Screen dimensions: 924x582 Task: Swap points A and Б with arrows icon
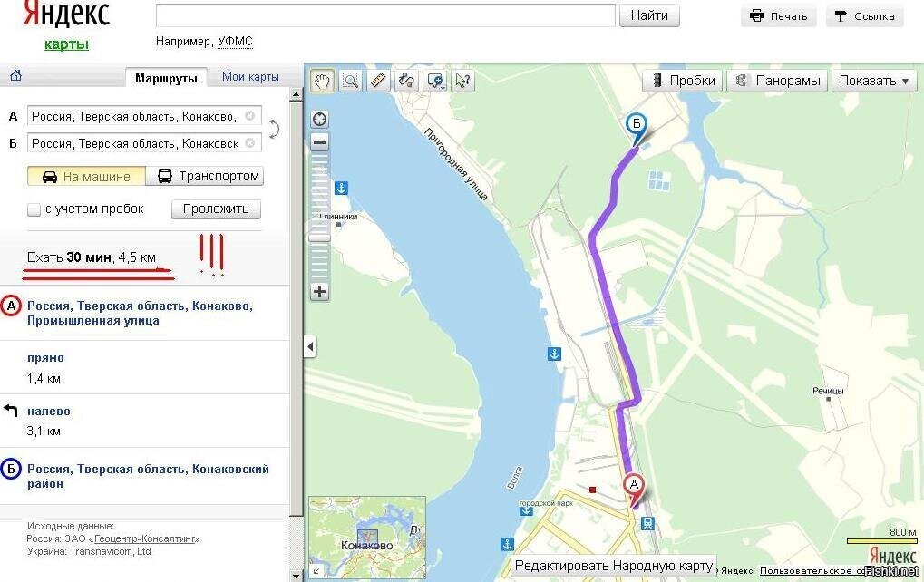point(274,129)
